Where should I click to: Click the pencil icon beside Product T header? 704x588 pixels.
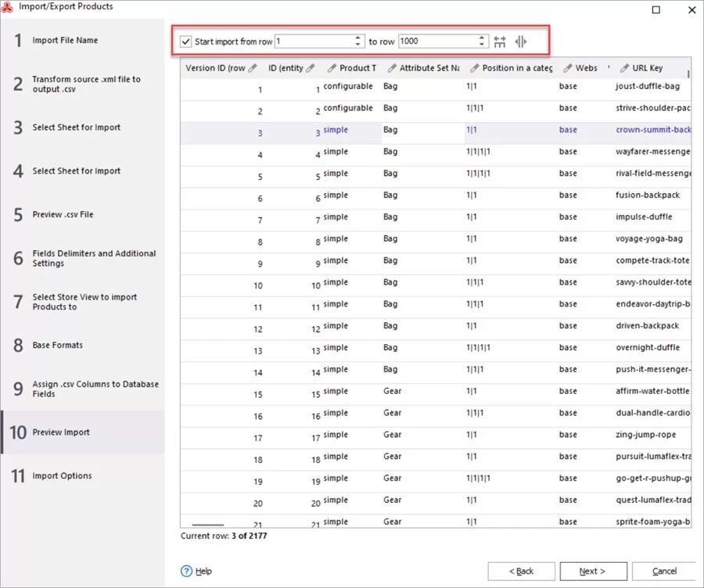click(332, 68)
